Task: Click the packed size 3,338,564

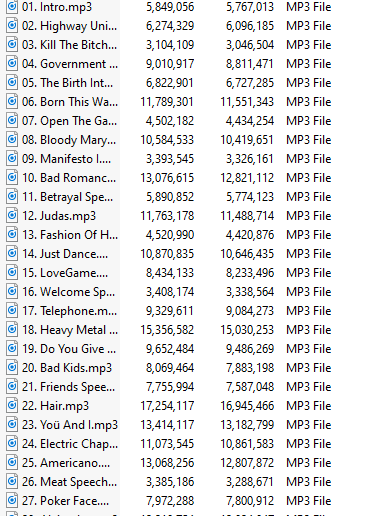Action: pyautogui.click(x=250, y=292)
